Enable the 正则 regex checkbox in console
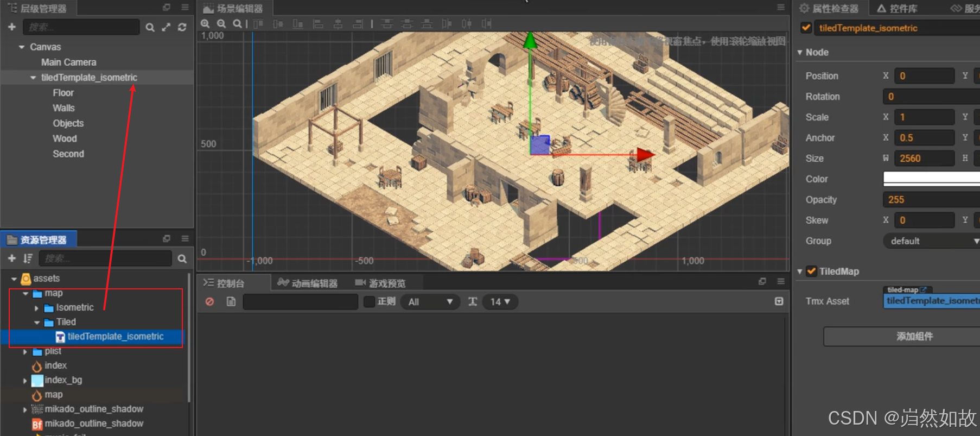 click(x=369, y=301)
